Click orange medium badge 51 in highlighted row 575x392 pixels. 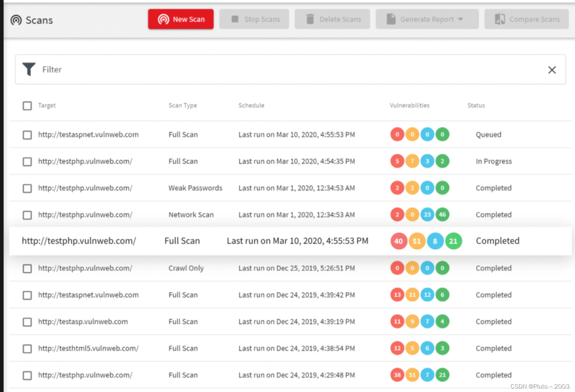[417, 241]
